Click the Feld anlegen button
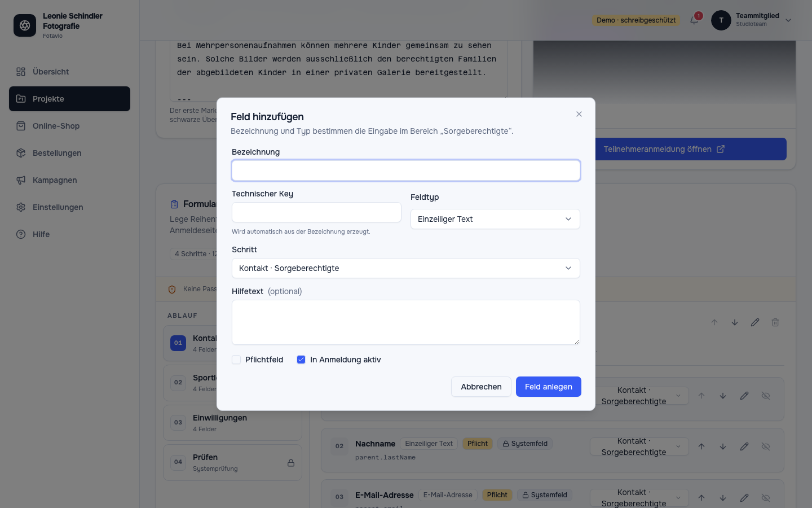The width and height of the screenshot is (812, 508). coord(549,387)
